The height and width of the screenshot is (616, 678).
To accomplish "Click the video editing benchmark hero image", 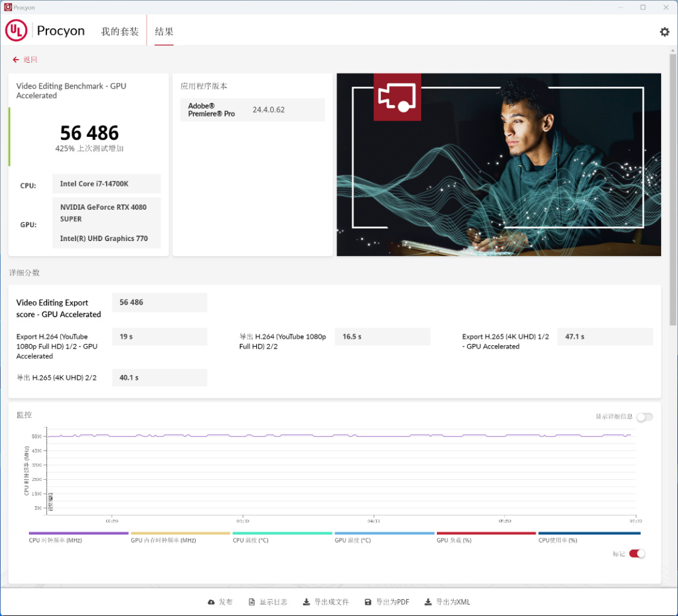I will (498, 165).
